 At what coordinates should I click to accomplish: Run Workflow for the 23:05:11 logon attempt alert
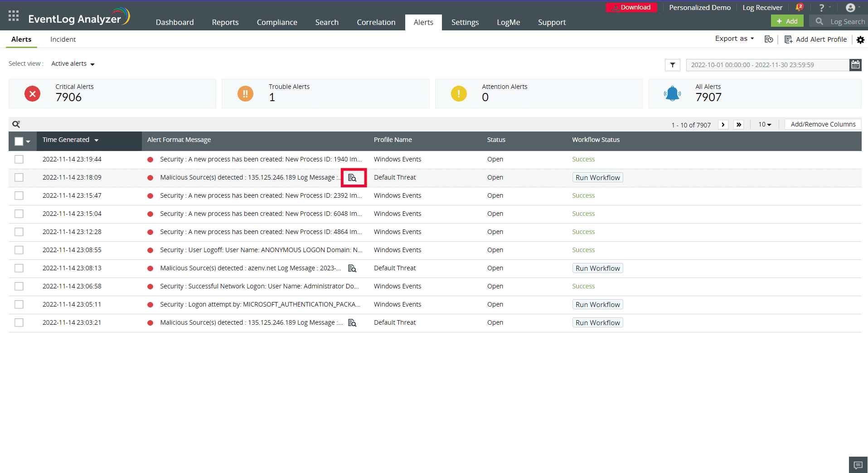597,305
